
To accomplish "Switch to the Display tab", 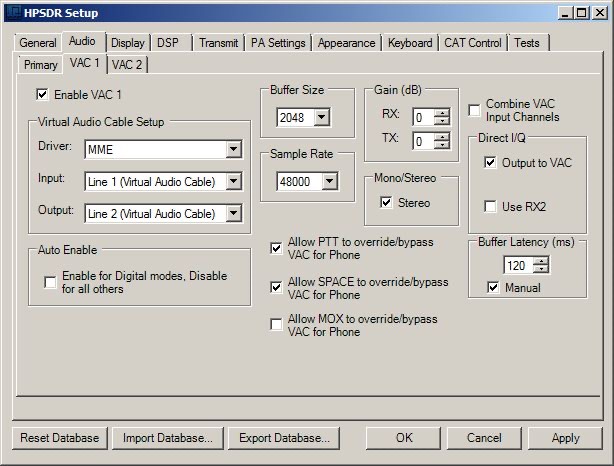I will tap(128, 43).
